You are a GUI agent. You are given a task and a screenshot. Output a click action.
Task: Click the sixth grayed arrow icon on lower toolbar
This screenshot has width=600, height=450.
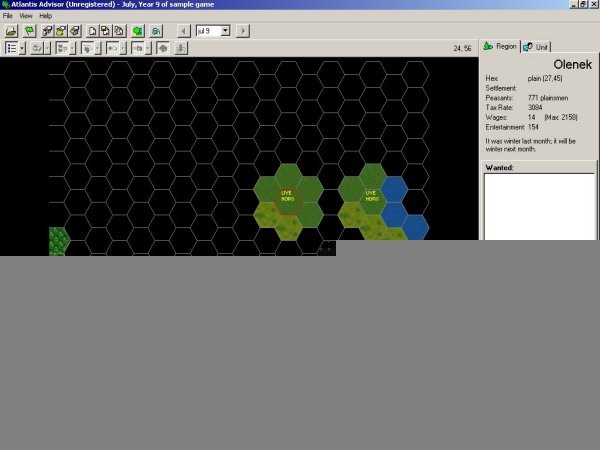[138, 48]
